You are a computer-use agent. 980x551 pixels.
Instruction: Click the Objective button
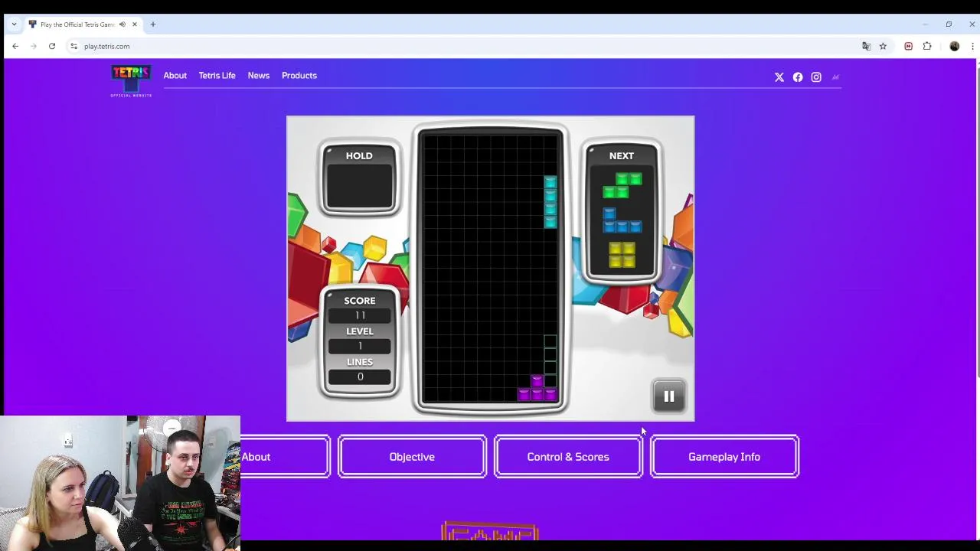(x=412, y=457)
